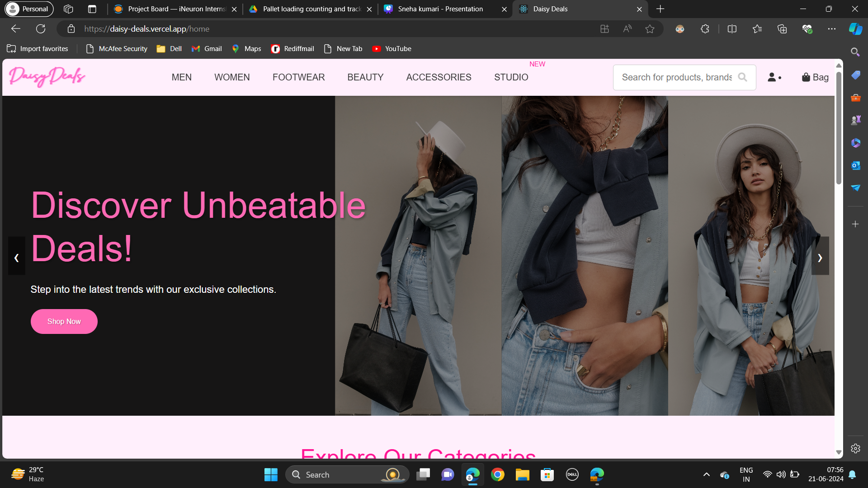Add this page to favorites star

650,29
